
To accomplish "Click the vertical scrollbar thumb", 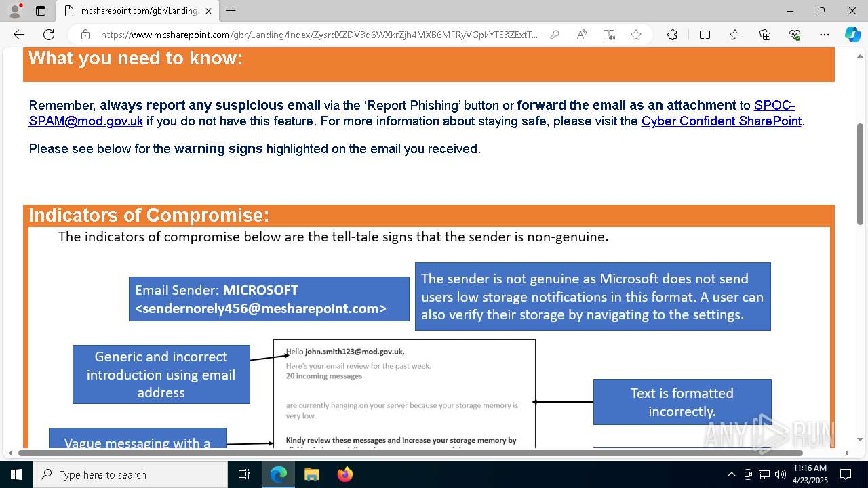I will pos(861,174).
